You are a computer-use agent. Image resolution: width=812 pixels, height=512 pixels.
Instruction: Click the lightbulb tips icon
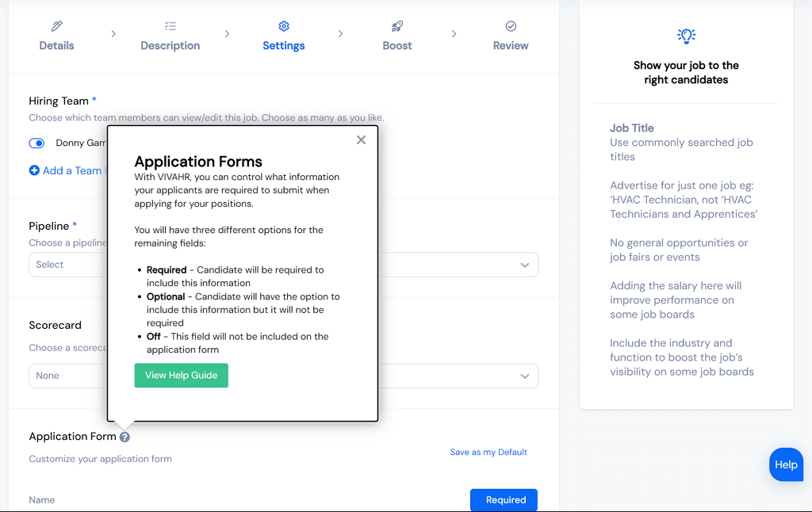[686, 36]
